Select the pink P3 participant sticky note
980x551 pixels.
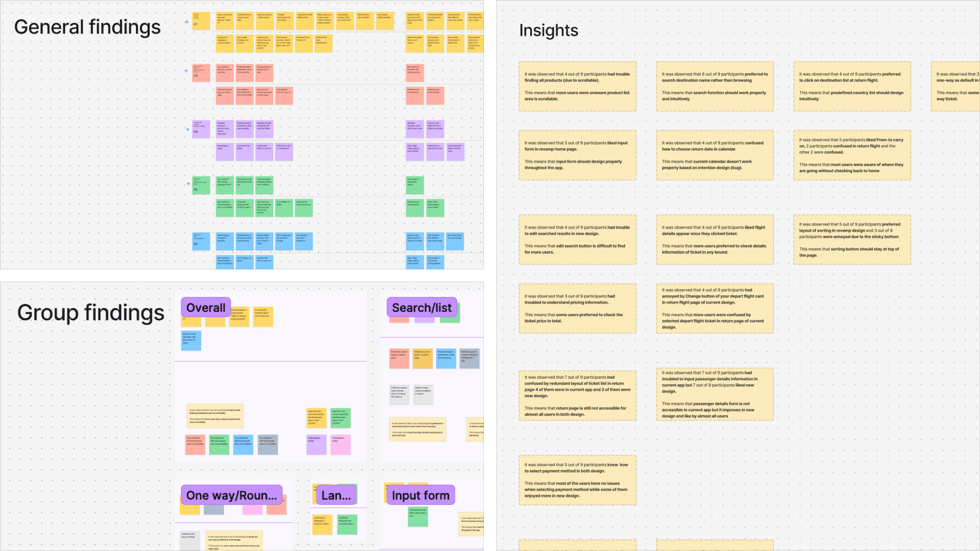200,73
